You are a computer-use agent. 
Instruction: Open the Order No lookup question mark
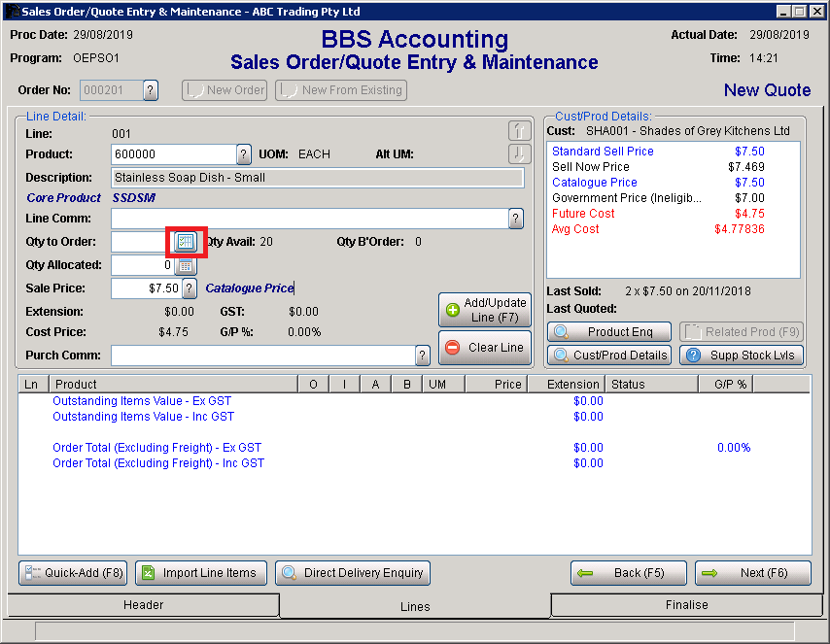[x=151, y=89]
